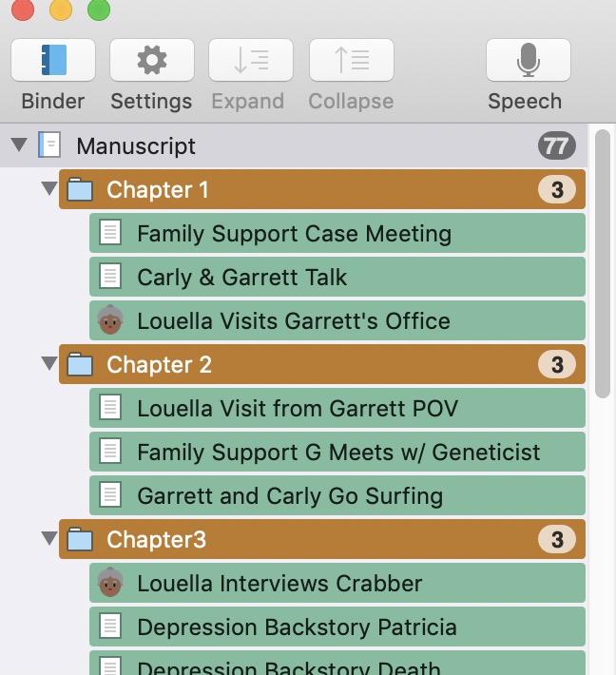This screenshot has height=675, width=616.
Task: Click the Expand outline icon
Action: [x=251, y=60]
